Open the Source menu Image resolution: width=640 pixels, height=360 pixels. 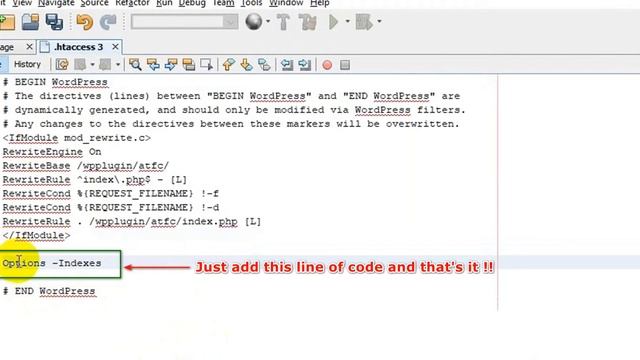(94, 3)
